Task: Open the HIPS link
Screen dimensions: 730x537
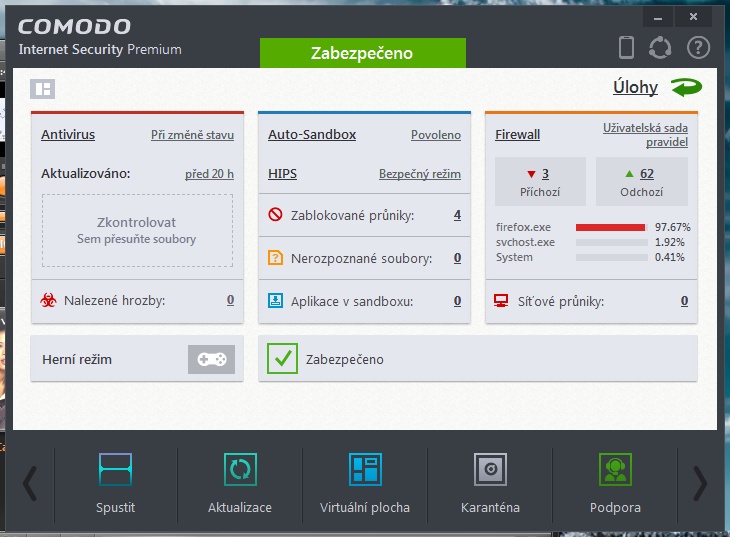Action: pos(282,174)
